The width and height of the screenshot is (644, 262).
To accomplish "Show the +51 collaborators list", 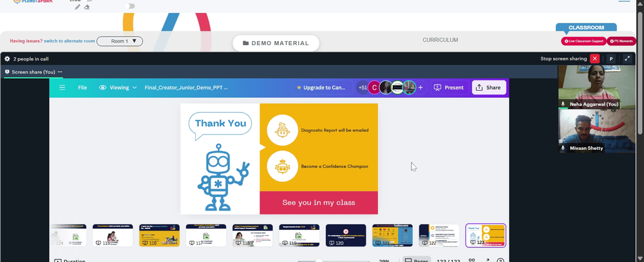I will click(363, 88).
